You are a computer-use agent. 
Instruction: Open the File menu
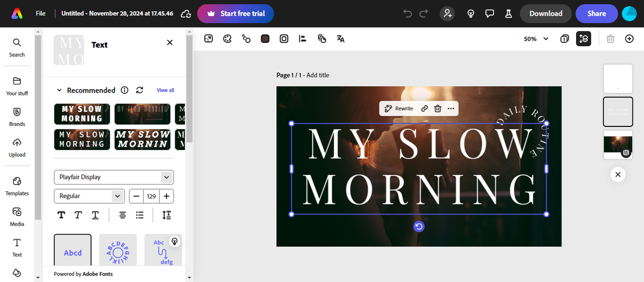(x=41, y=14)
